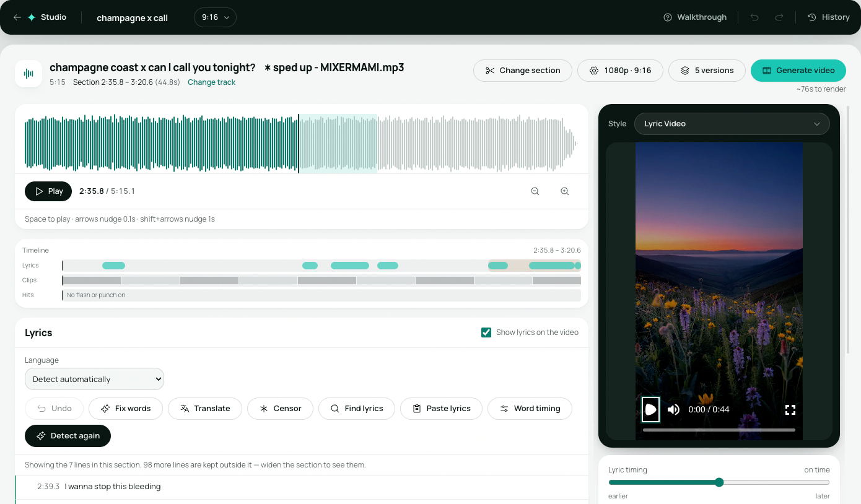Zoom out the waveform
This screenshot has height=504, width=861.
pos(535,191)
